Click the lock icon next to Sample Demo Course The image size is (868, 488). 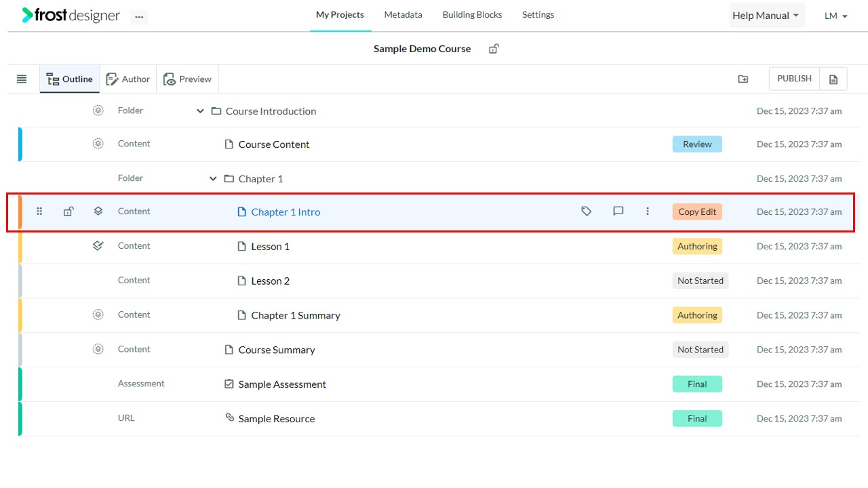click(494, 49)
